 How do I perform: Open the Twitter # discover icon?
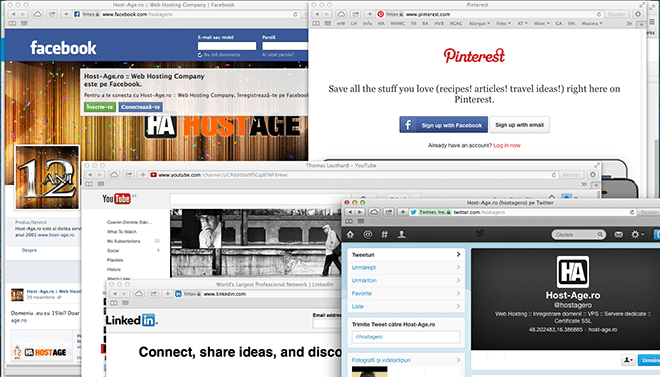coord(384,234)
